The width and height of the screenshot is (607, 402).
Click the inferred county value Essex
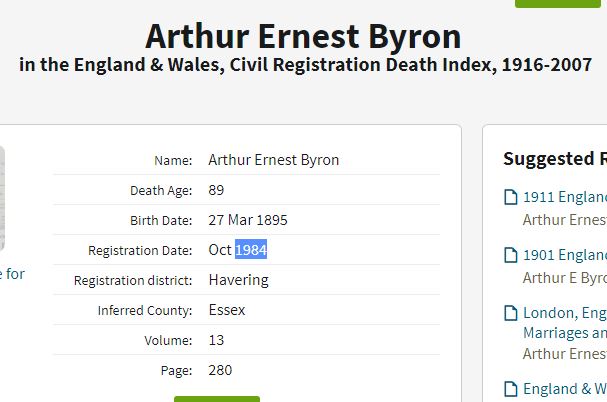point(227,310)
